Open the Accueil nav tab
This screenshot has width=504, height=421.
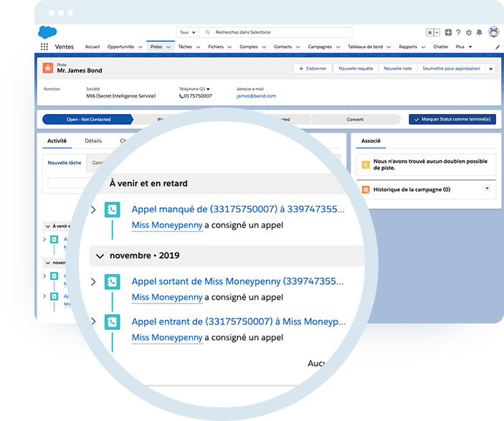coord(92,47)
